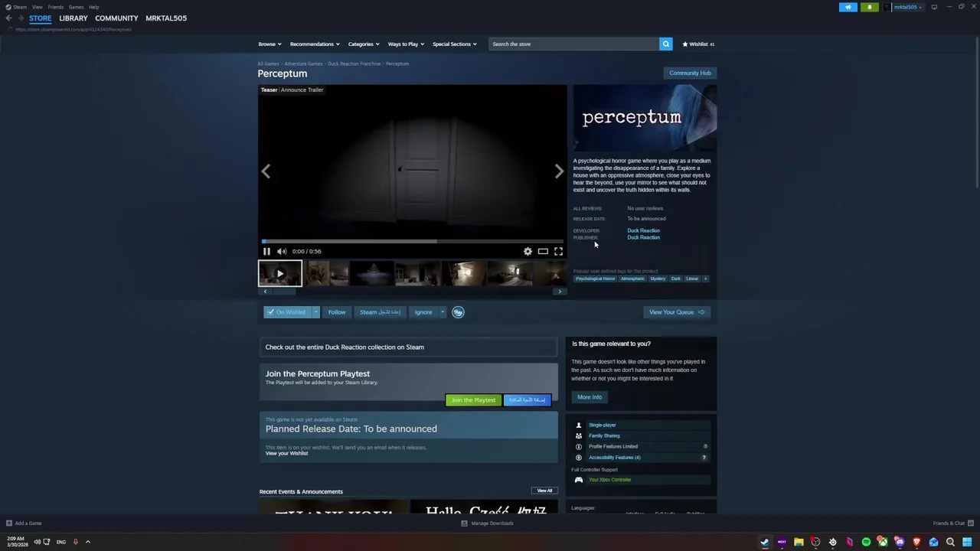Open Steam from the Windows taskbar
980x551 pixels.
764,542
